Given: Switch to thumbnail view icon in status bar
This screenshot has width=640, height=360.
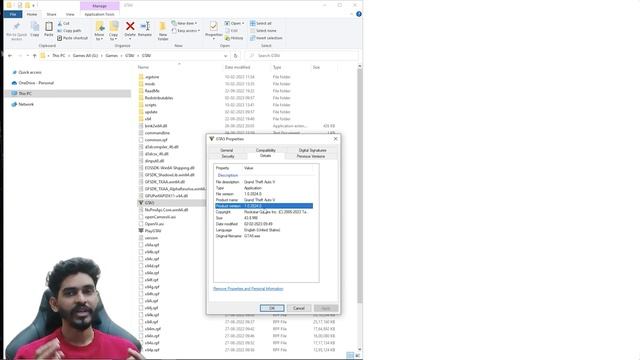Looking at the screenshot, I should (358, 356).
